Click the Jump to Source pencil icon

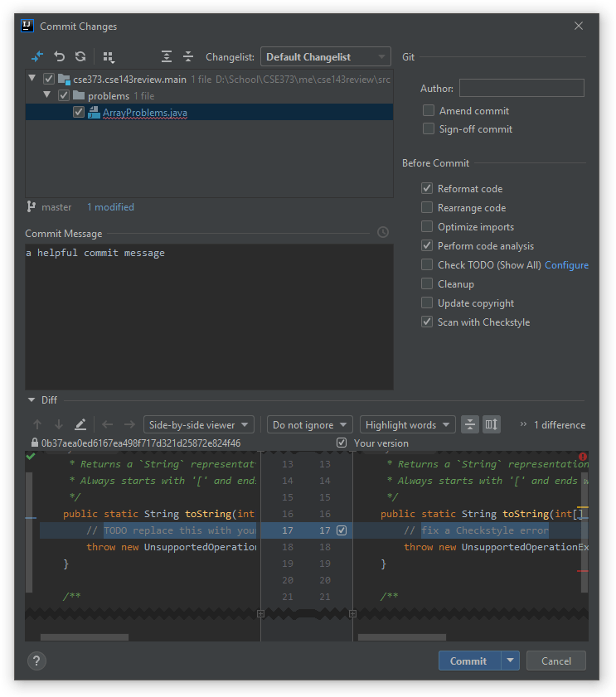point(80,424)
